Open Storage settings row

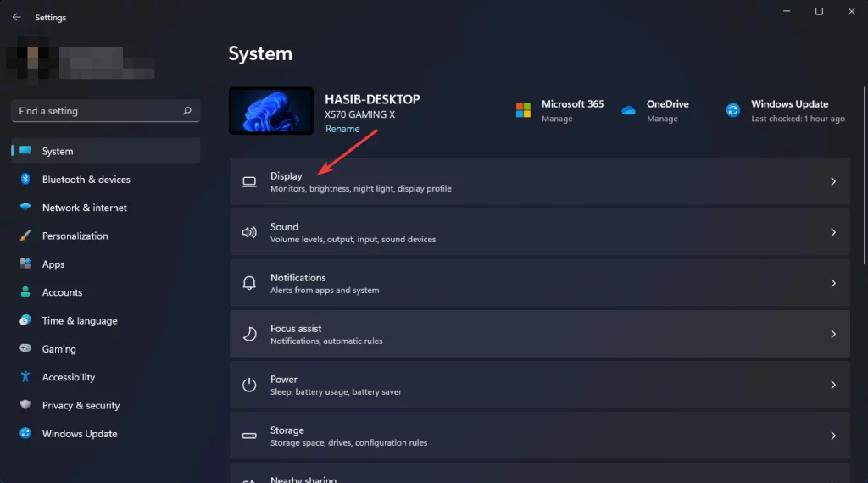tap(540, 436)
